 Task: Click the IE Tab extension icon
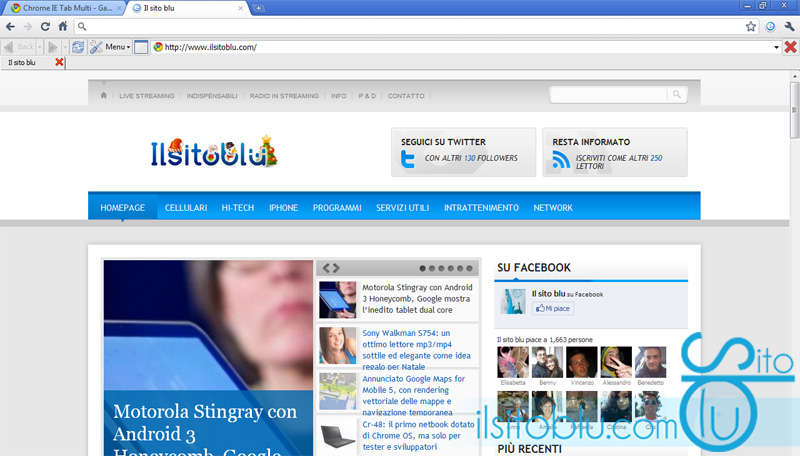pos(770,27)
